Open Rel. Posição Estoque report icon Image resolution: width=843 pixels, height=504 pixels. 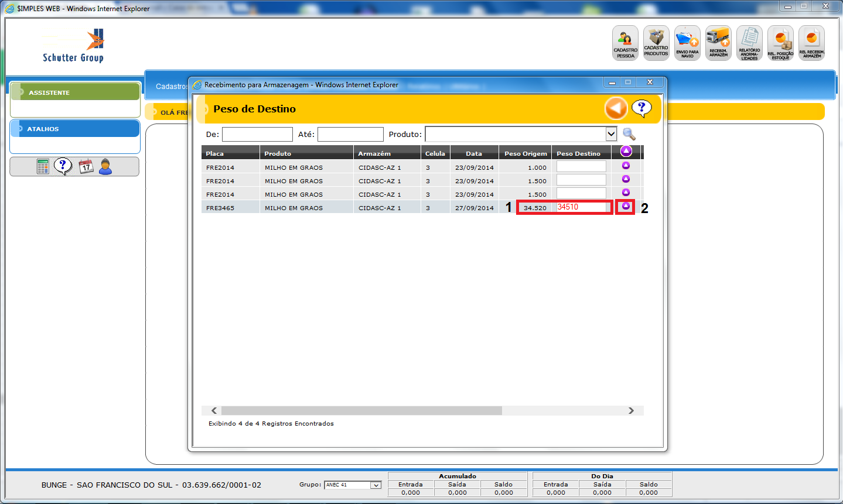(x=780, y=43)
